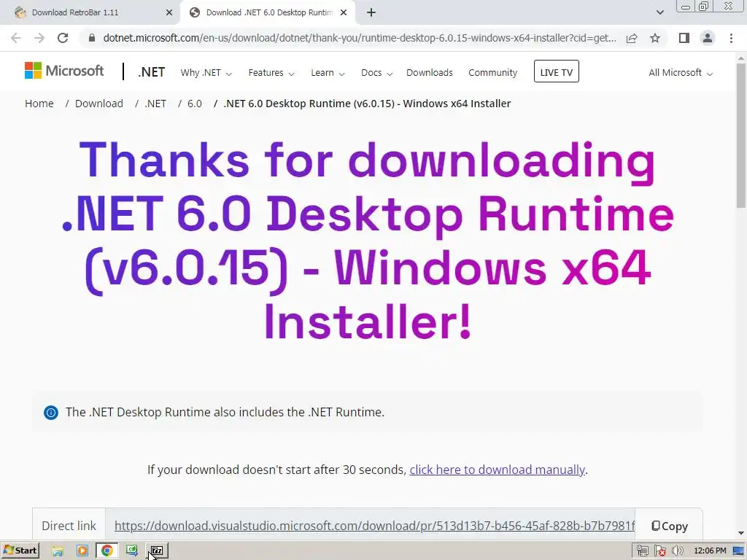
Task: Close the Download RetroBar 1.11 tab
Action: (169, 12)
